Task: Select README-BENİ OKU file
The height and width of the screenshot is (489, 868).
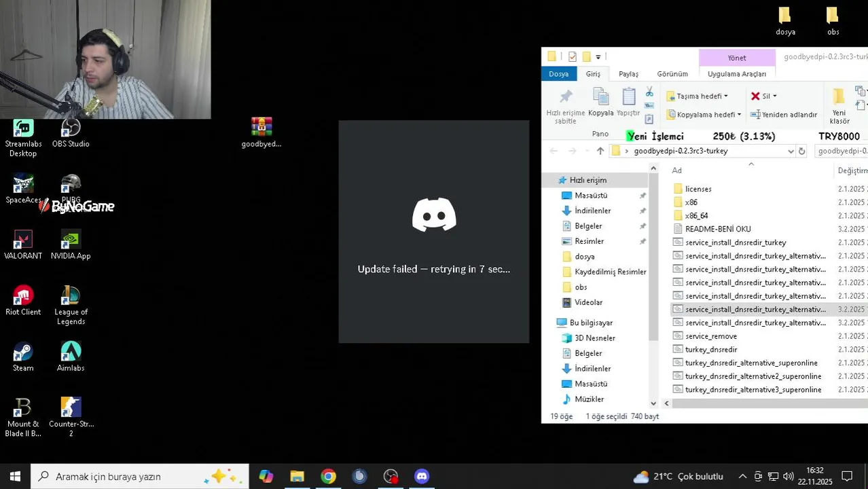Action: click(718, 229)
